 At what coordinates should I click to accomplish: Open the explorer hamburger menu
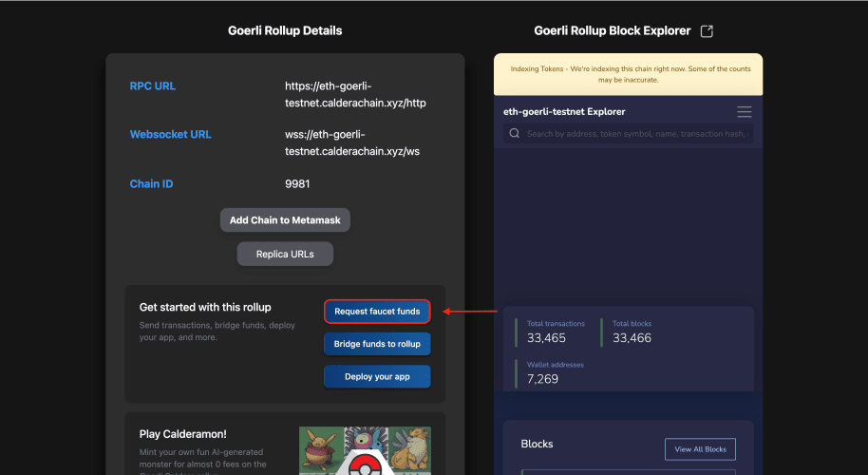coord(744,112)
